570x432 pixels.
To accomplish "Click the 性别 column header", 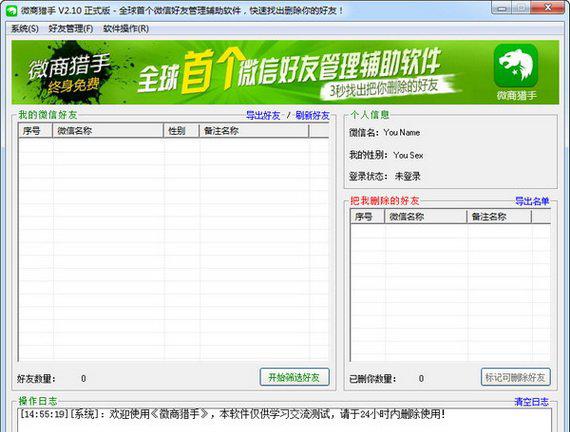I will coord(181,131).
